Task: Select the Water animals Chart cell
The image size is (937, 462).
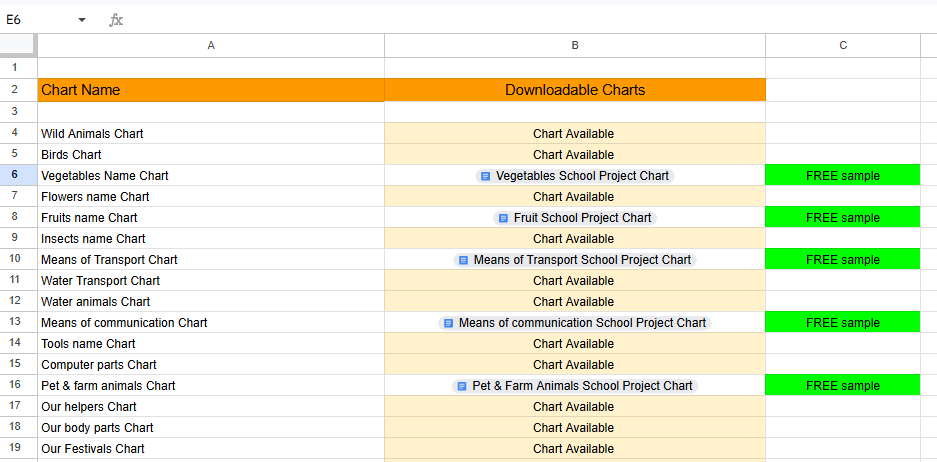Action: click(211, 301)
